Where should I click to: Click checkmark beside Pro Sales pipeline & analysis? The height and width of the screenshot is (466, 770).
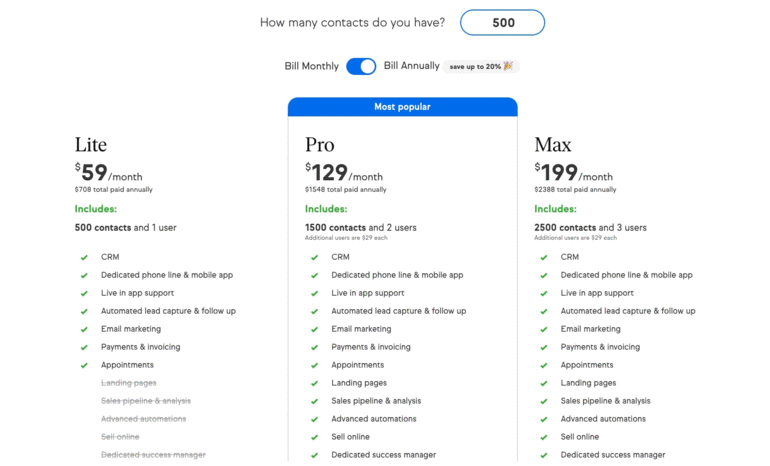[314, 401]
